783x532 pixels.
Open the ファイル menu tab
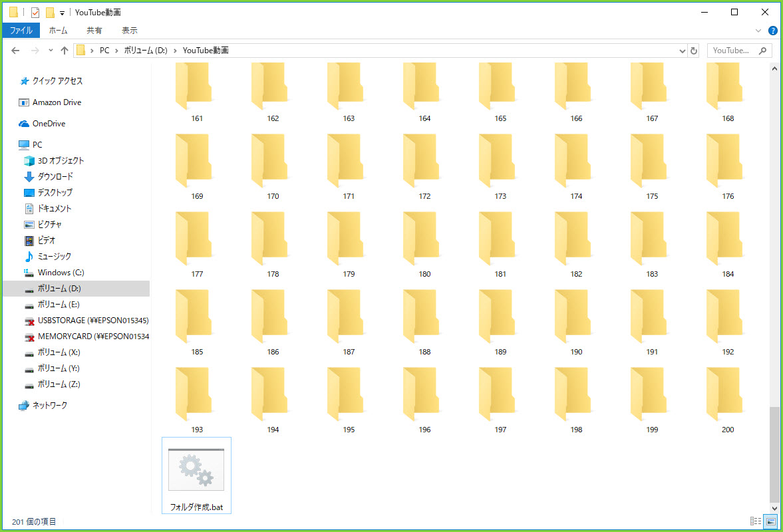(21, 31)
